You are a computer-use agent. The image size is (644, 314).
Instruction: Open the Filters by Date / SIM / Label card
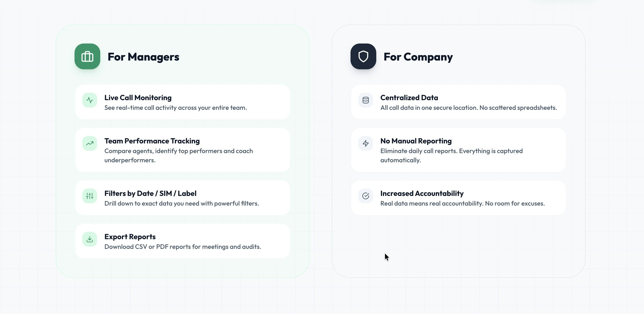(183, 198)
